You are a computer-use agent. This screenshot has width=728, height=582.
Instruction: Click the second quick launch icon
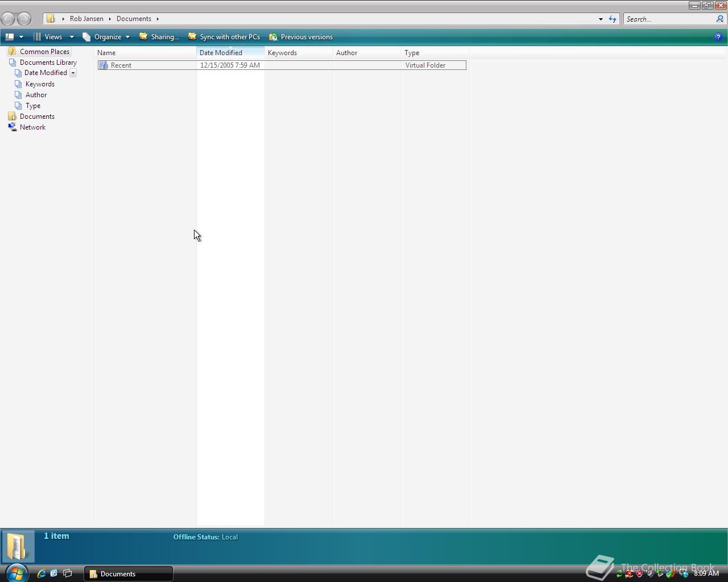pos(54,573)
